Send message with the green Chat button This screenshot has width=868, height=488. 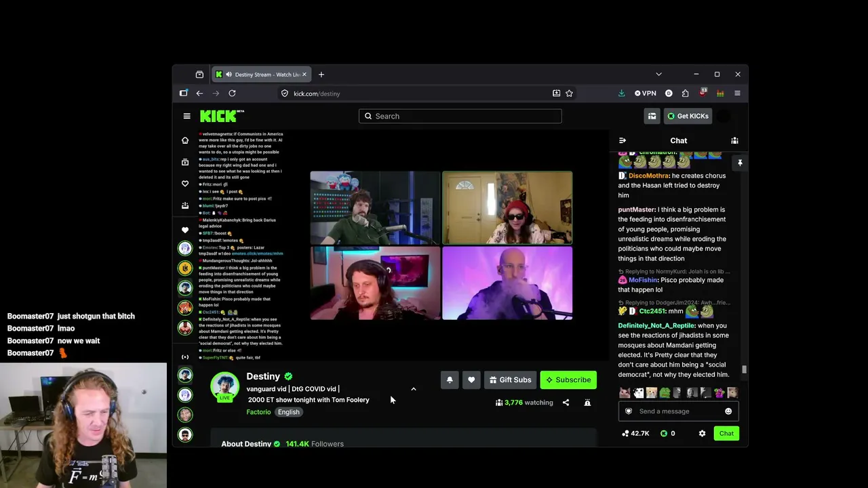[x=726, y=433]
